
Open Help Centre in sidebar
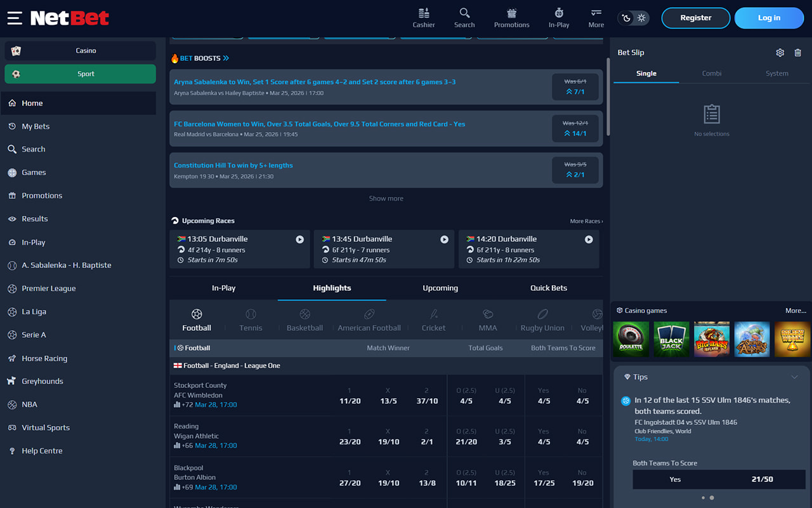tap(78, 451)
